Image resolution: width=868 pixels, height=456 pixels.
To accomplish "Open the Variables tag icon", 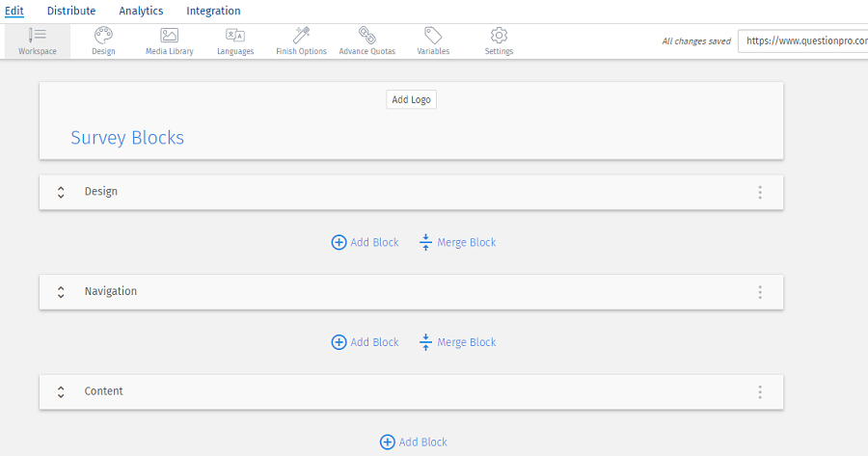I will pos(433,36).
